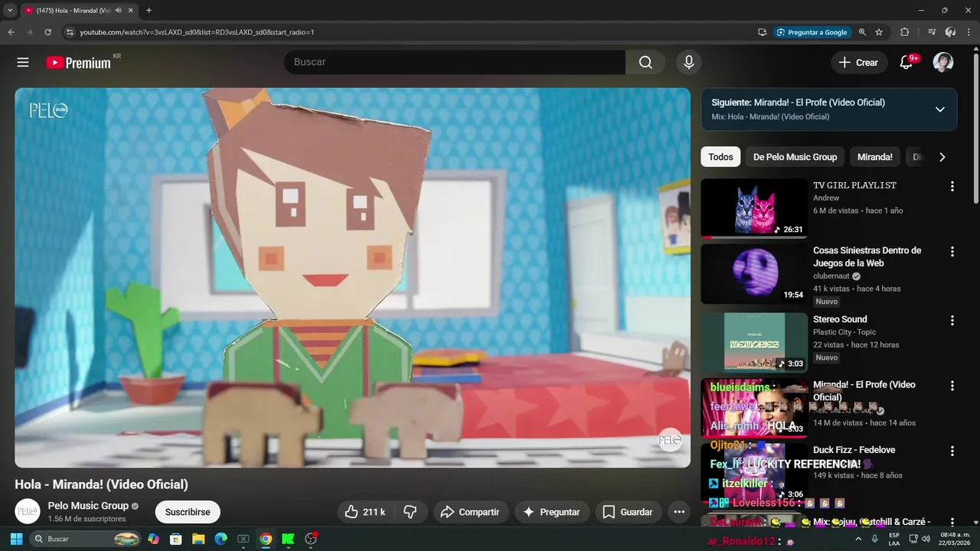Click into the YouTube Buscar search field

pos(455,62)
